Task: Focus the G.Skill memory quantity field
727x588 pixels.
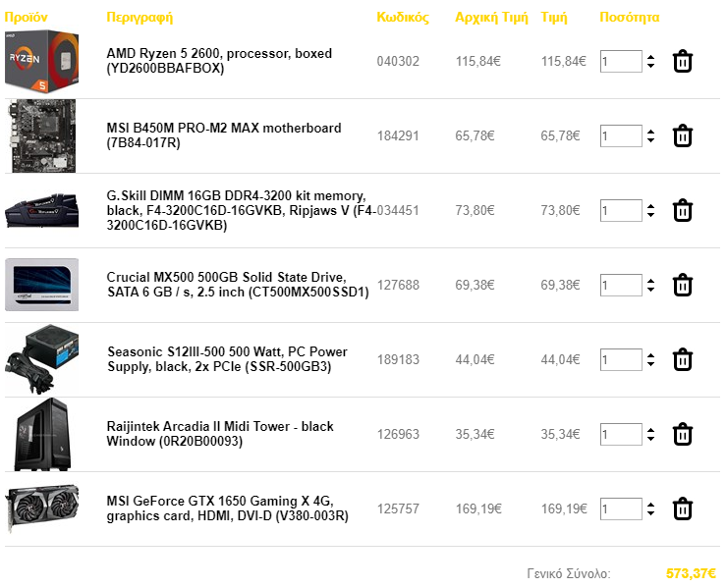Action: pyautogui.click(x=621, y=210)
